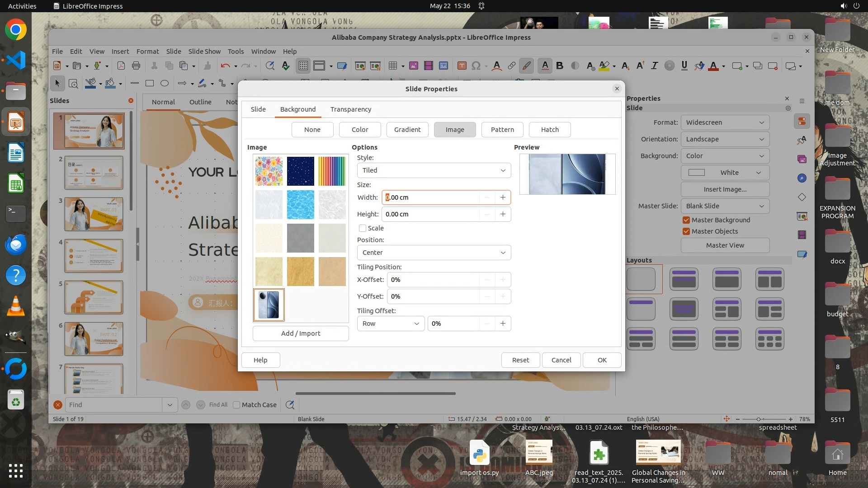Open the Style dropdown showing Tiled
Screen dimensions: 868x488
434,170
